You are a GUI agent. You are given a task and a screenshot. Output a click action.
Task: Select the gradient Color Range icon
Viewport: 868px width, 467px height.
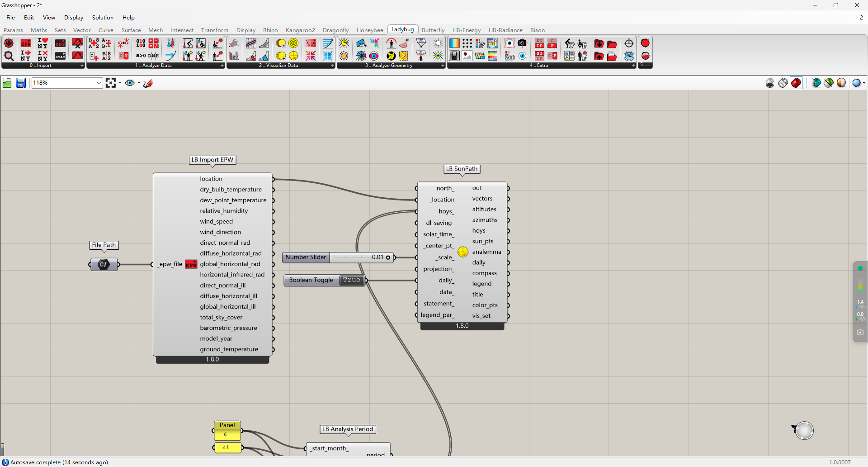point(454,43)
